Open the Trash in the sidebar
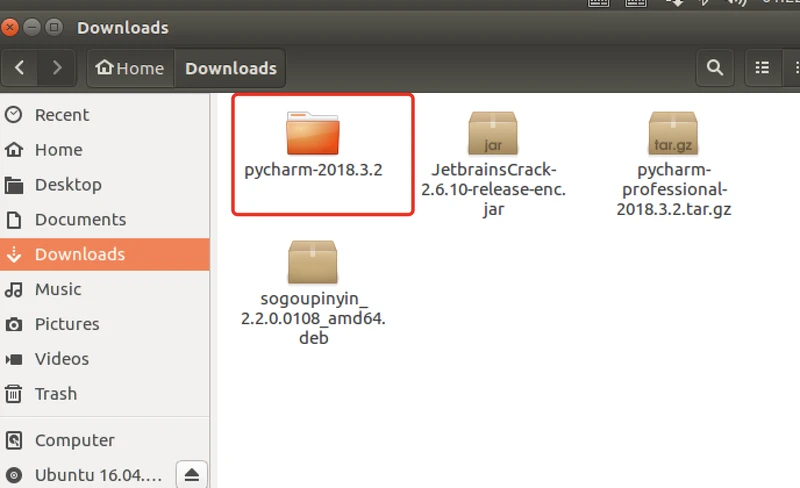 (56, 394)
